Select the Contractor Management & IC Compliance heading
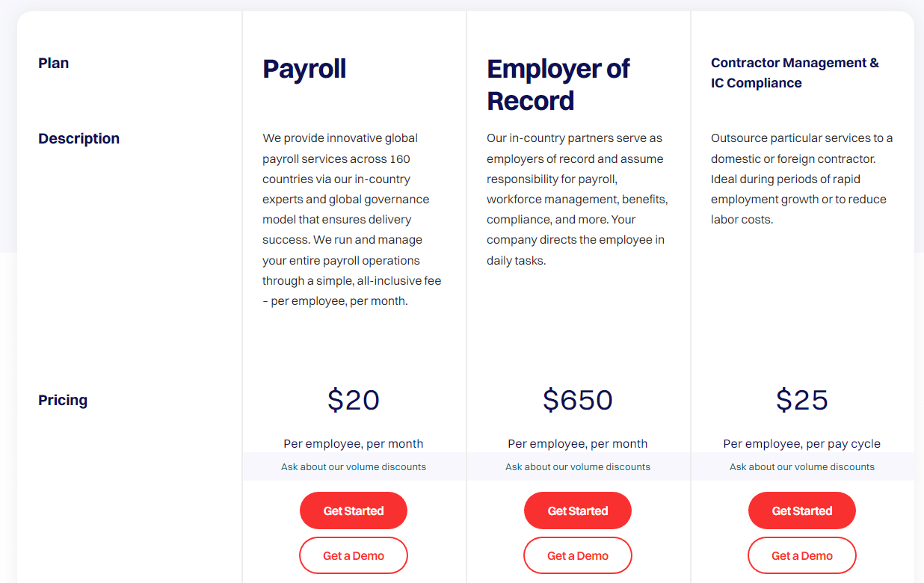The height and width of the screenshot is (583, 924). (x=795, y=73)
